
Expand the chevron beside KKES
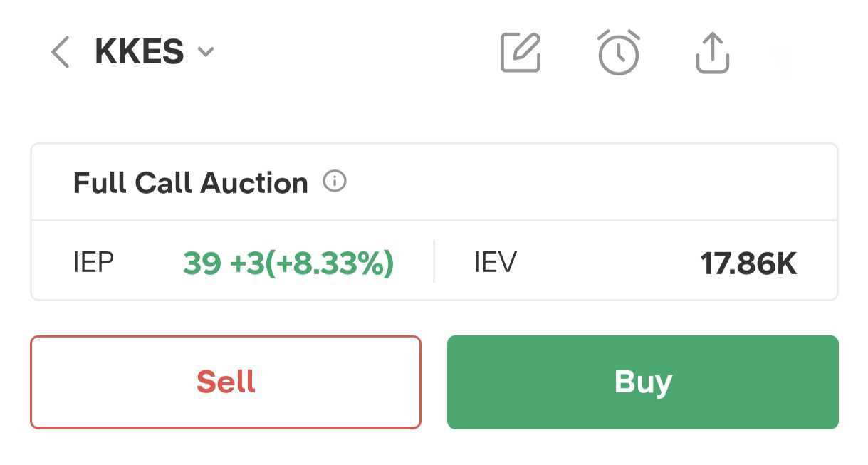206,52
